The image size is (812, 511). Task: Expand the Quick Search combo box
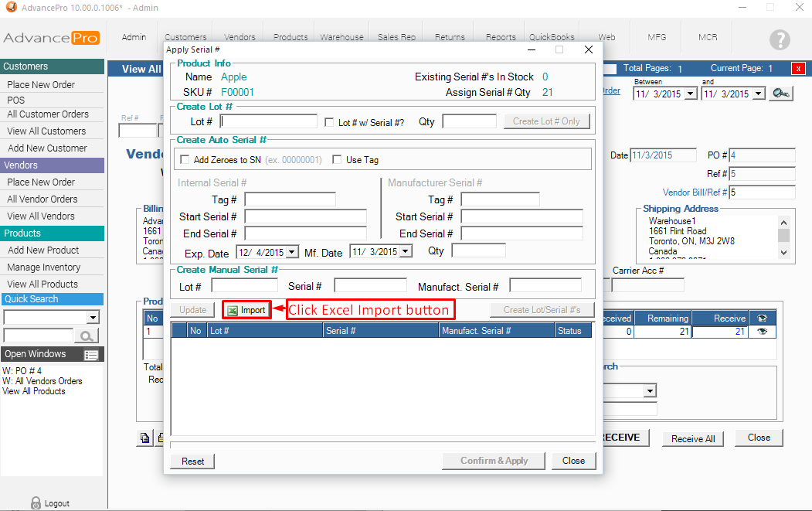(x=93, y=318)
